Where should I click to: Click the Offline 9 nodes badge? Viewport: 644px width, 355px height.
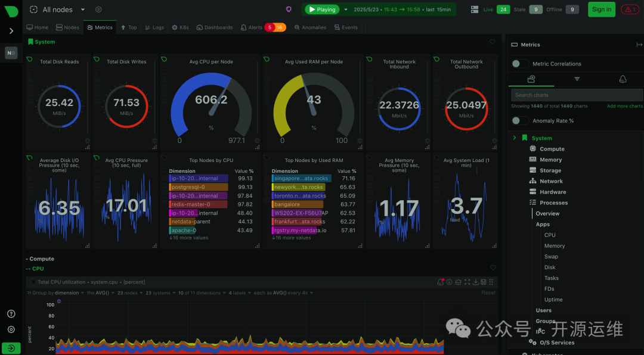tap(572, 10)
